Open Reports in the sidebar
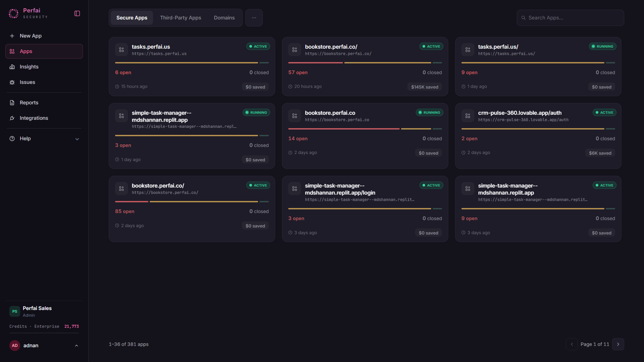Screen dimensions: 644x362 [44, 103]
